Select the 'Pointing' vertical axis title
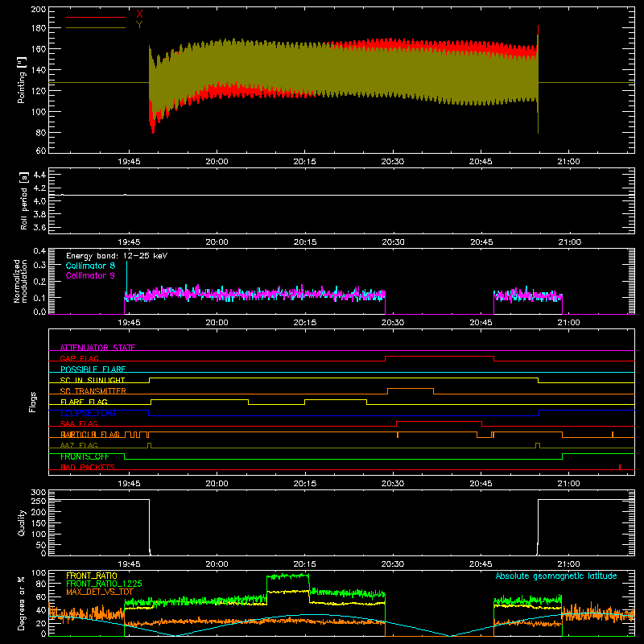This screenshot has width=644, height=644. click(22, 80)
